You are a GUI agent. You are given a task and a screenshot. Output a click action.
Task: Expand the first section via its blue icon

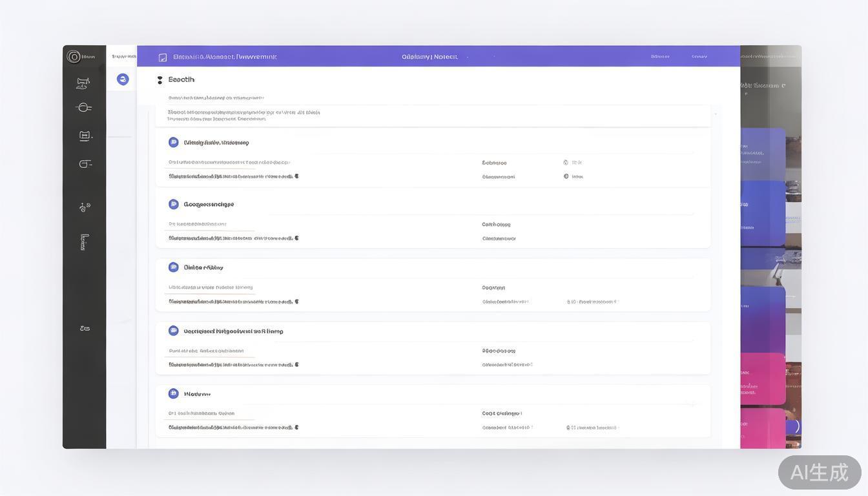click(173, 142)
